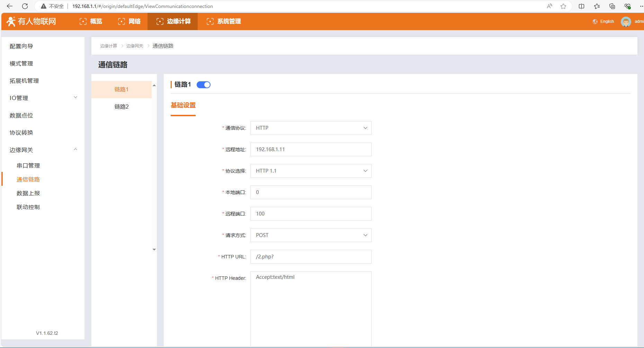Open the 请求方式 POST dropdown
The image size is (644, 348).
pyautogui.click(x=311, y=235)
